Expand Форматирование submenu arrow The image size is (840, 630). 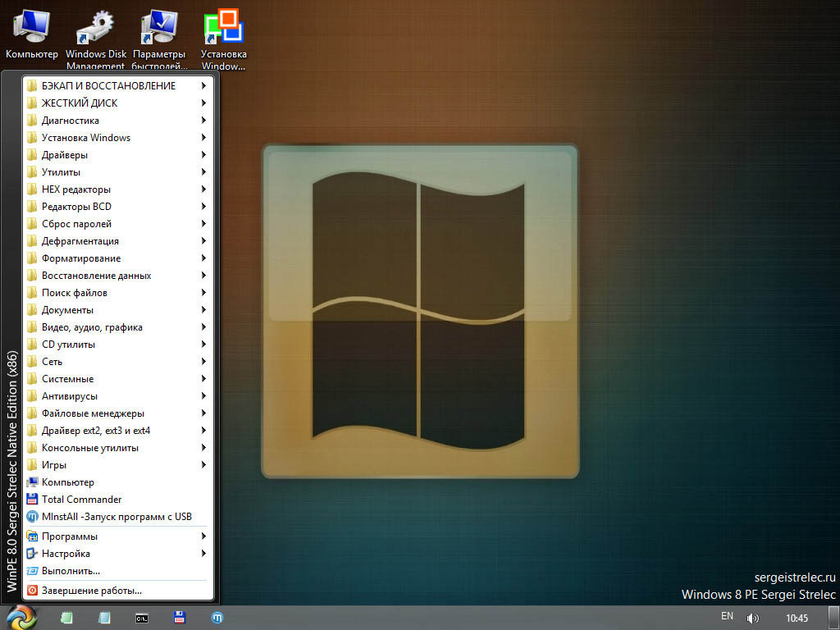click(x=203, y=258)
